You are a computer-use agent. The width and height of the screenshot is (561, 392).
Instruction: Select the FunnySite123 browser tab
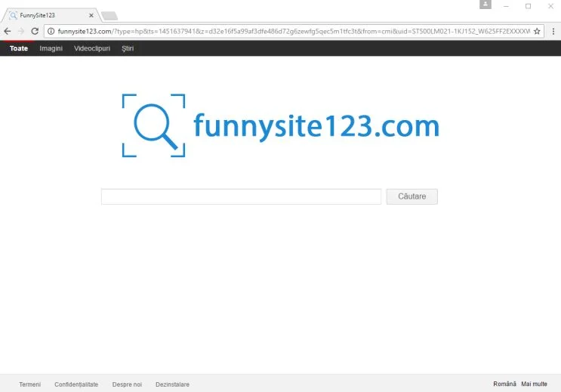50,15
